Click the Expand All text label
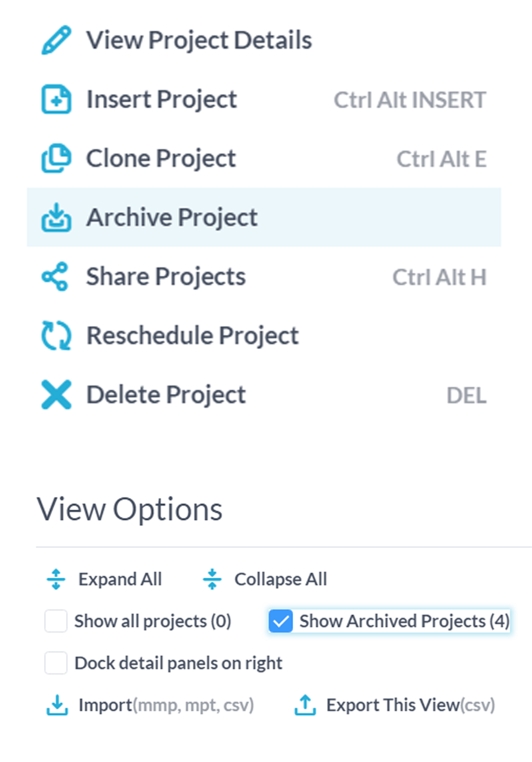This screenshot has height=762, width=532. (120, 580)
